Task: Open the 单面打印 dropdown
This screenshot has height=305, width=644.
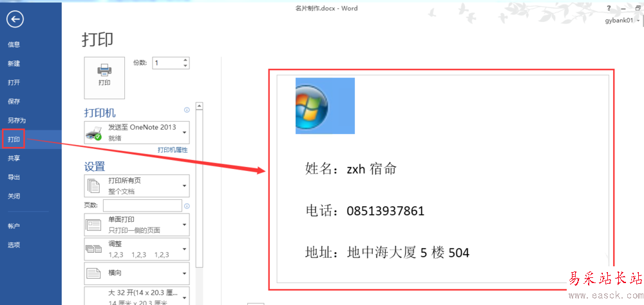Action: [137, 224]
